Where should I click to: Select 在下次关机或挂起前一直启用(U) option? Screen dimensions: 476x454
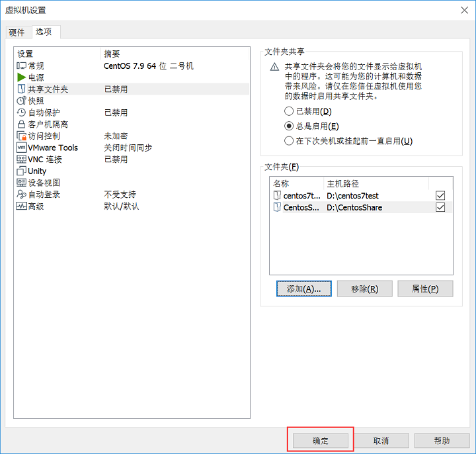pyautogui.click(x=289, y=141)
